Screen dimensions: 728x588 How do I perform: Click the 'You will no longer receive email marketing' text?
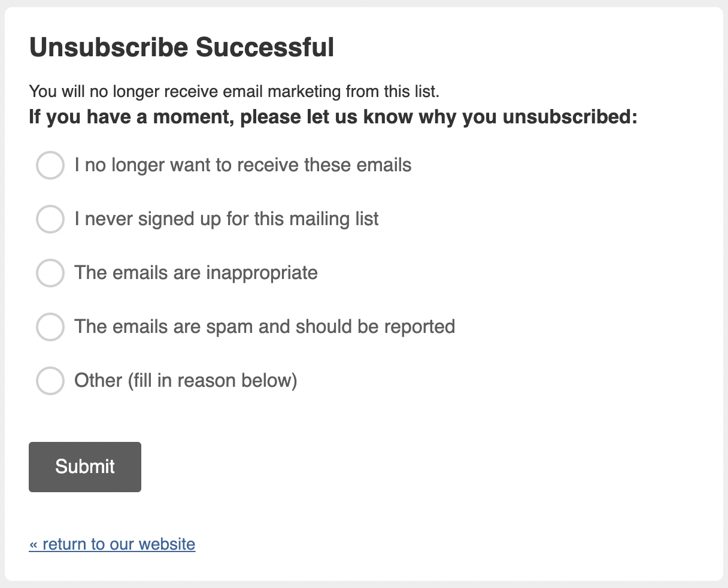pyautogui.click(x=234, y=92)
